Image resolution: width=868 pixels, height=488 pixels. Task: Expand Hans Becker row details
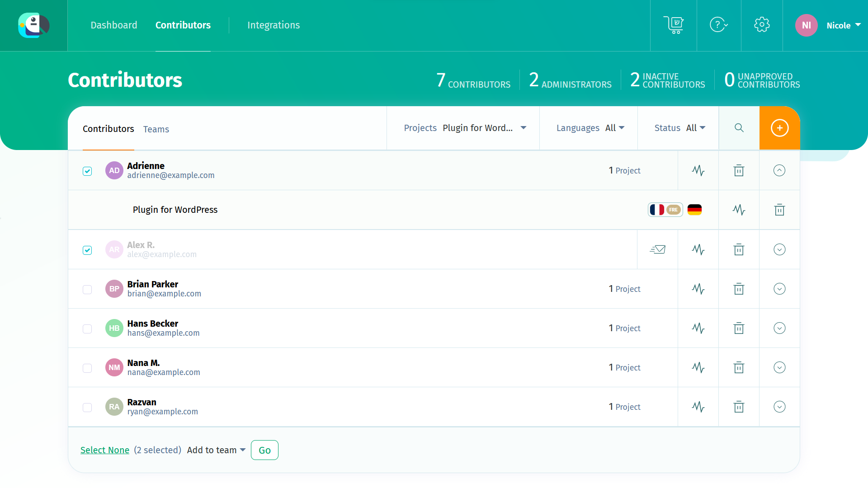tap(779, 328)
